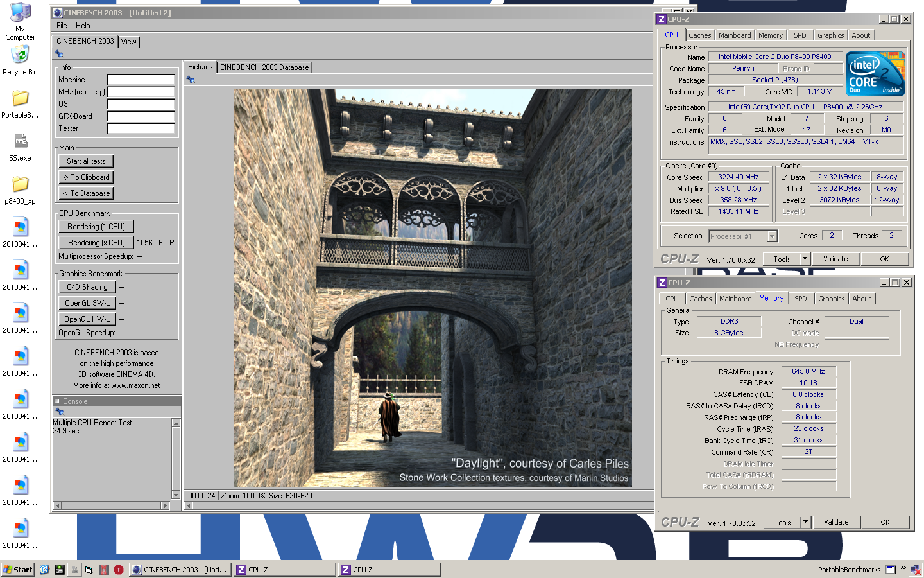This screenshot has height=578, width=924.
Task: Click the To Database button
Action: pos(86,193)
